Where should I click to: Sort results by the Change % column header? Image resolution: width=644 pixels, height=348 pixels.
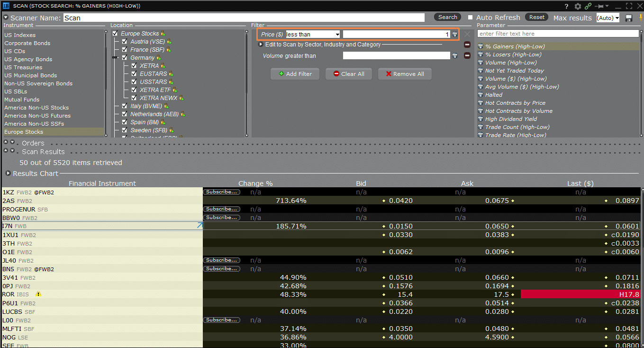pyautogui.click(x=255, y=183)
